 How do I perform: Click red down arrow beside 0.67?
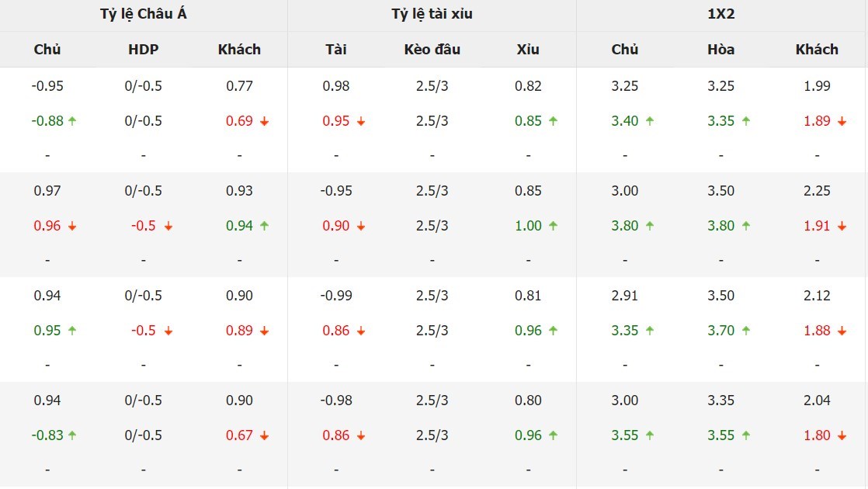tap(265, 436)
